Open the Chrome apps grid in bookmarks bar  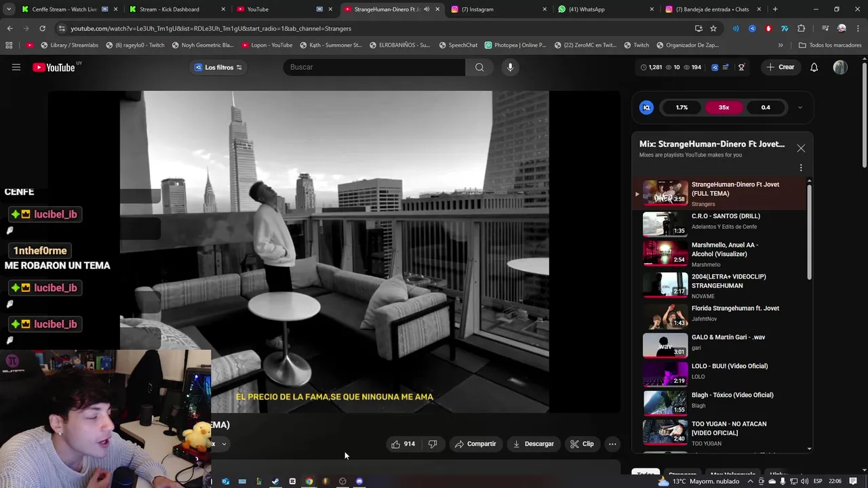[x=9, y=45]
